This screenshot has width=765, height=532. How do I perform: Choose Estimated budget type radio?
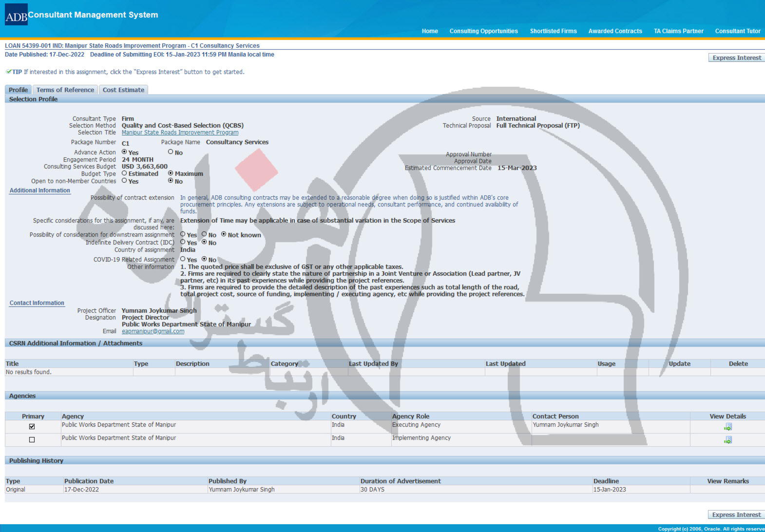pyautogui.click(x=124, y=173)
